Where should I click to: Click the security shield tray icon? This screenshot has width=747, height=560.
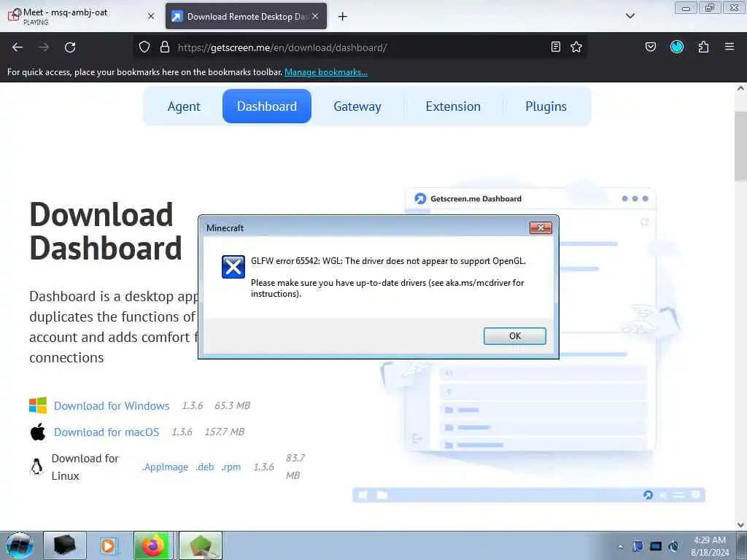tap(638, 546)
